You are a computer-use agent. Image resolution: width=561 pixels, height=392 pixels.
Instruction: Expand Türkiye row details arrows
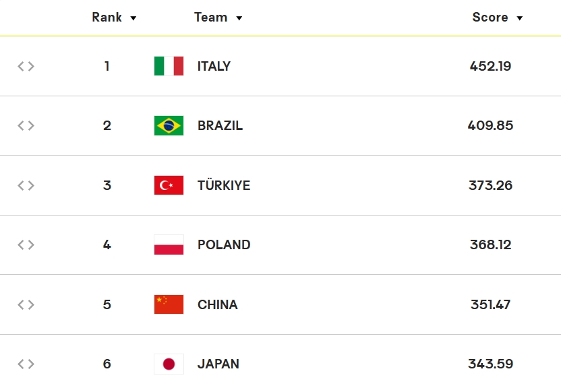point(26,185)
